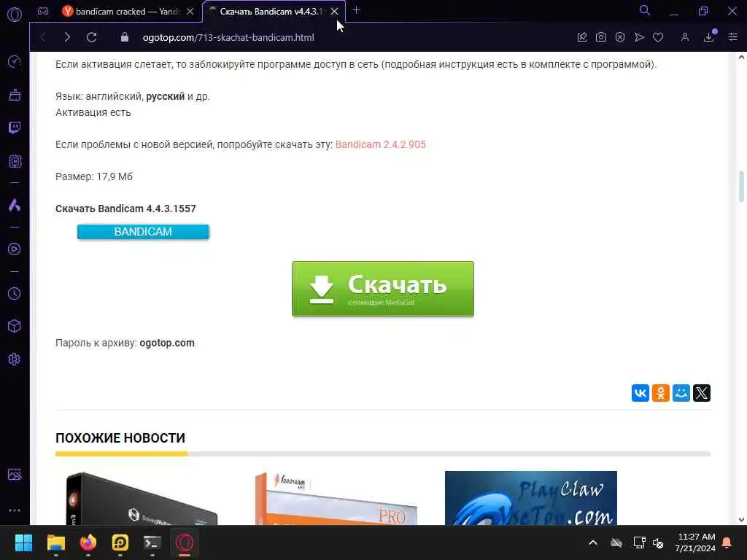
Task: Open the yellow taskbar application
Action: [120, 542]
